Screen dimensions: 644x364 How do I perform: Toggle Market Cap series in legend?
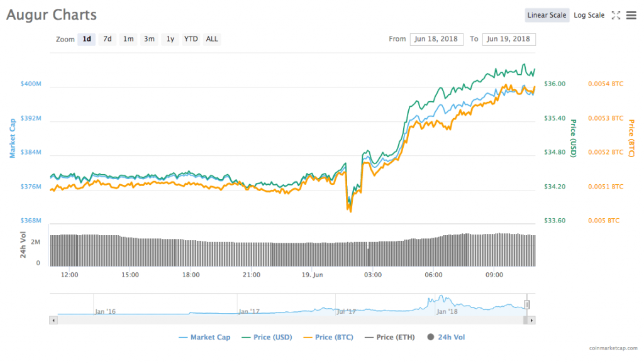pyautogui.click(x=204, y=338)
